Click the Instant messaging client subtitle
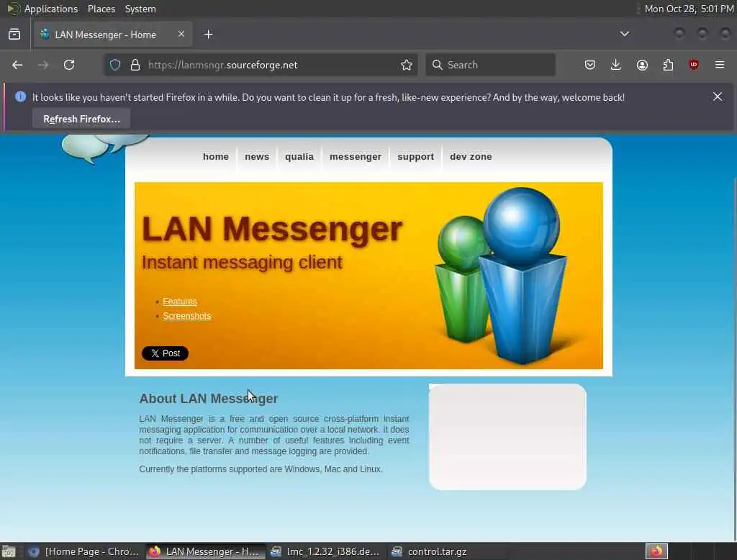The width and height of the screenshot is (737, 560). (242, 263)
